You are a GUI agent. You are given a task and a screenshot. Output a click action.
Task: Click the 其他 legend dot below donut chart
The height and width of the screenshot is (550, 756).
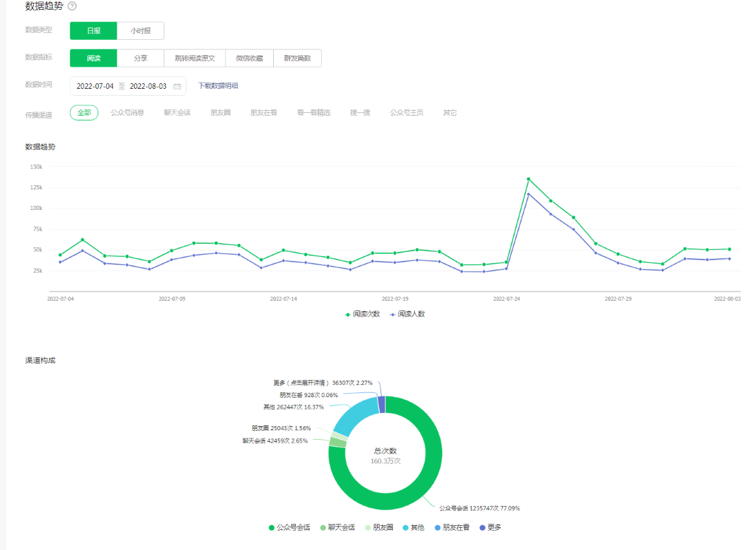click(406, 528)
